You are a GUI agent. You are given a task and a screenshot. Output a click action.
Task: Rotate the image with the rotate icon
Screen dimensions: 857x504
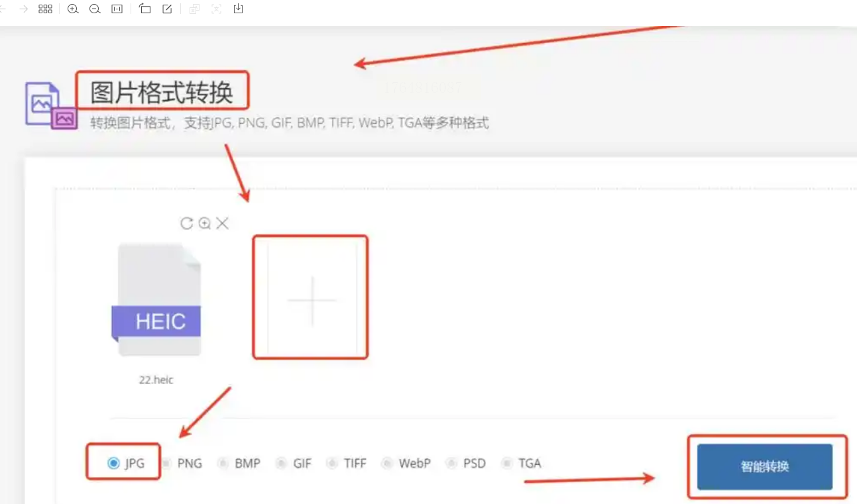point(145,9)
